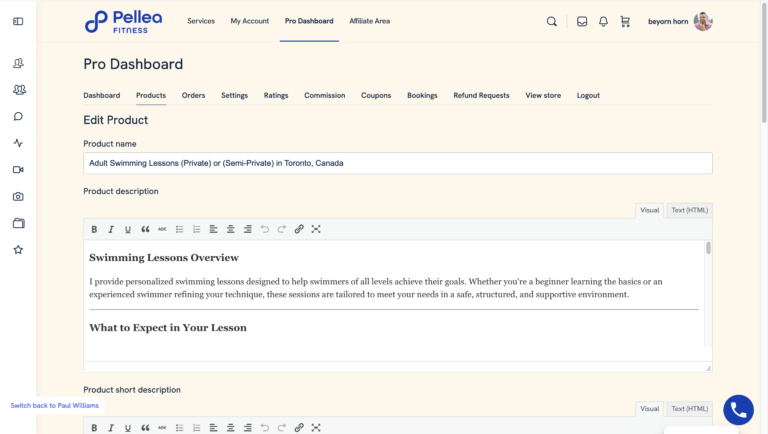
Task: Open the groups sidebar icon
Action: coord(19,90)
